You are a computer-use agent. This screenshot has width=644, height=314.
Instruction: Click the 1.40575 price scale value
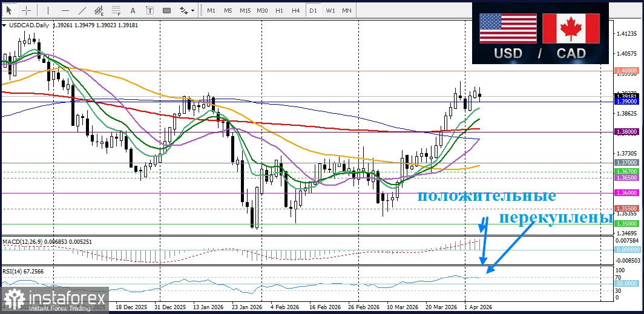[x=627, y=53]
